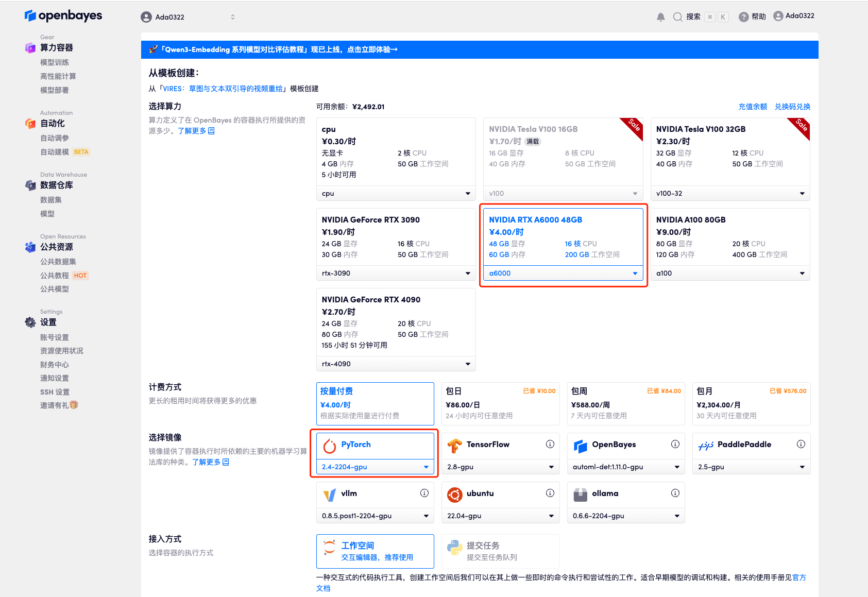Click the notification bell icon

click(660, 17)
